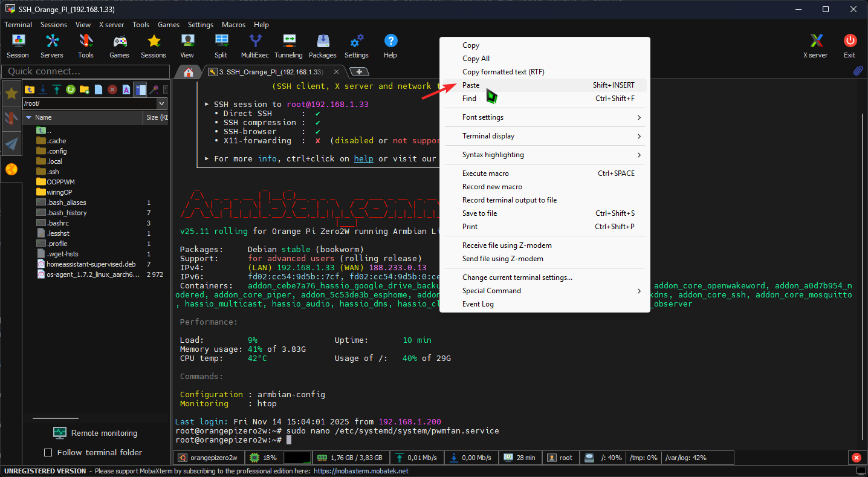Expand Syntax highlighting submenu
Image resolution: width=868 pixels, height=477 pixels.
(x=545, y=155)
